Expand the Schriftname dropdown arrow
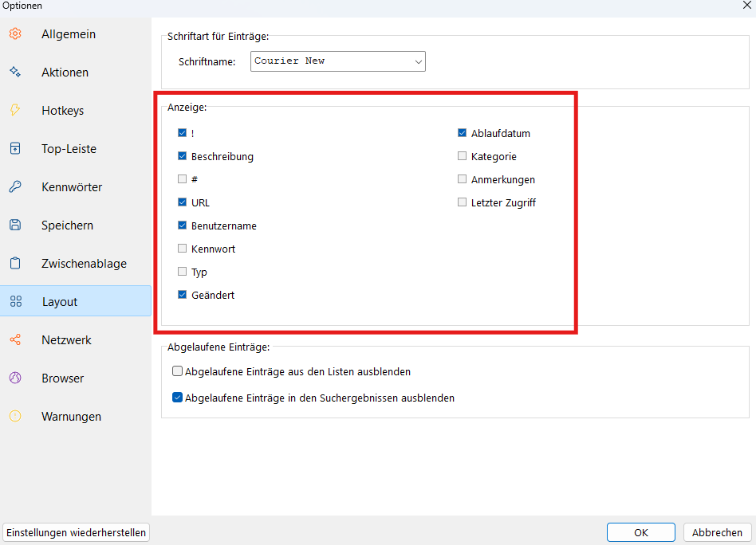The image size is (756, 545). pyautogui.click(x=418, y=61)
